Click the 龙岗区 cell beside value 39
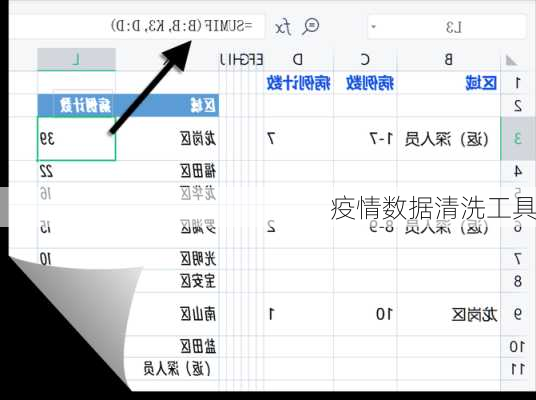This screenshot has width=536, height=400. pyautogui.click(x=168, y=138)
